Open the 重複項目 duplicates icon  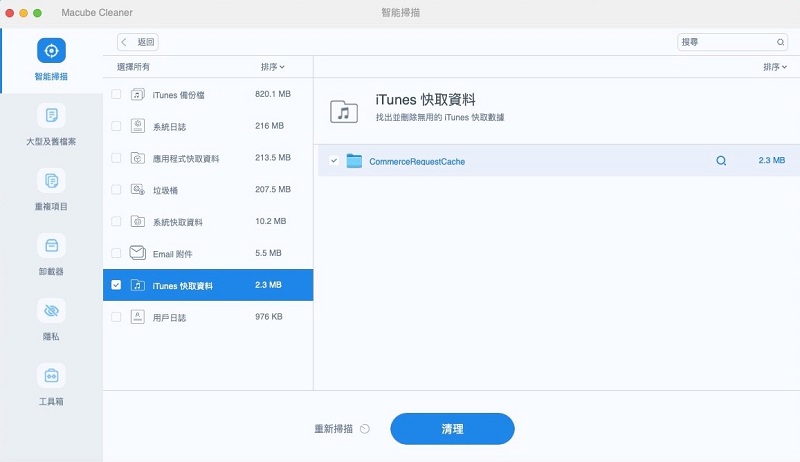coord(51,181)
